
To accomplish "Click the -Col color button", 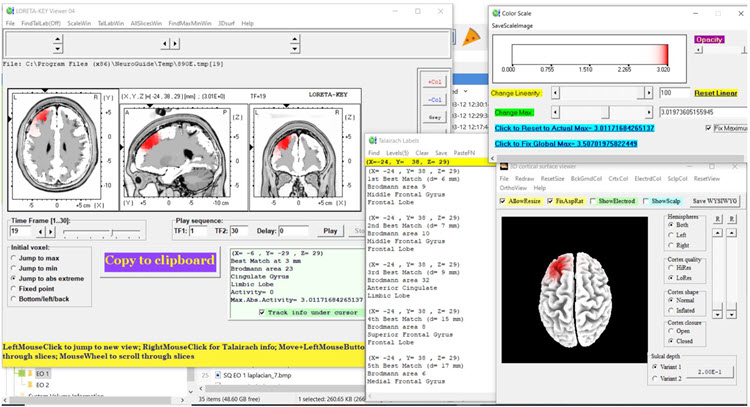I will (434, 99).
